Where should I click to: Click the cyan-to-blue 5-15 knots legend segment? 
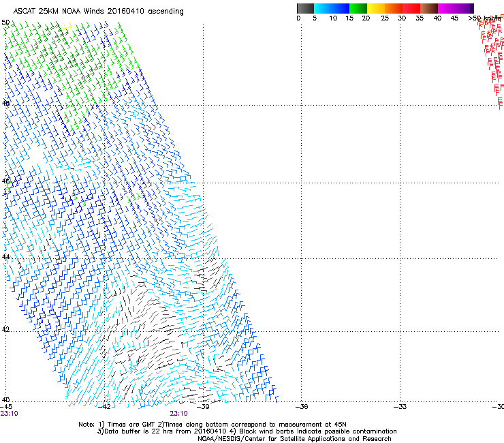[x=332, y=8]
